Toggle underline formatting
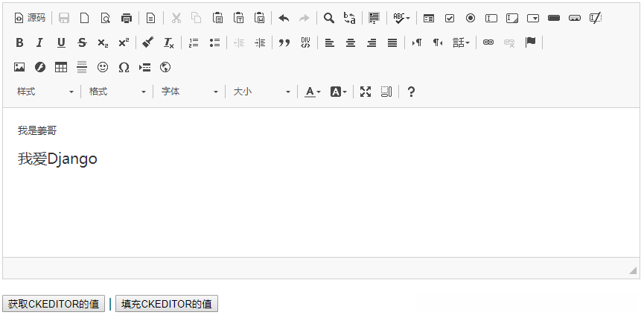 [61, 42]
